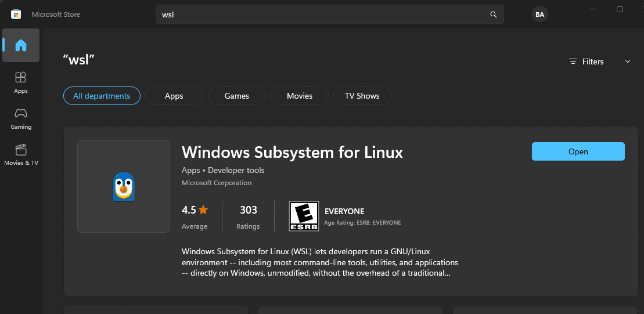Filter results by Apps
Screen dimensions: 644x314
point(174,96)
